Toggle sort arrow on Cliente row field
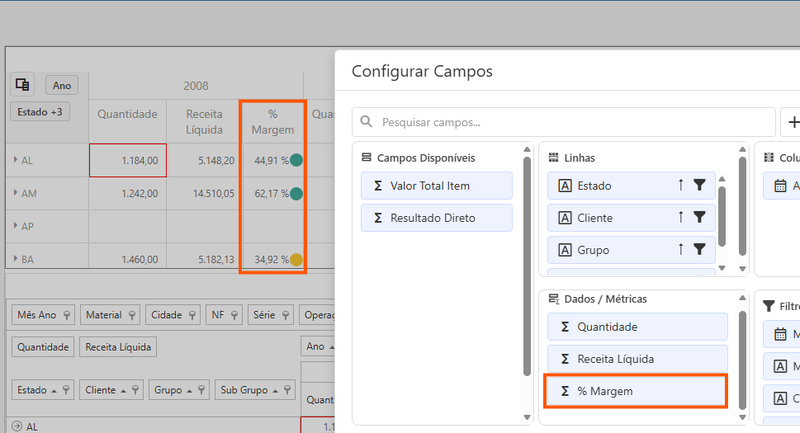This screenshot has height=433, width=800. (x=681, y=217)
